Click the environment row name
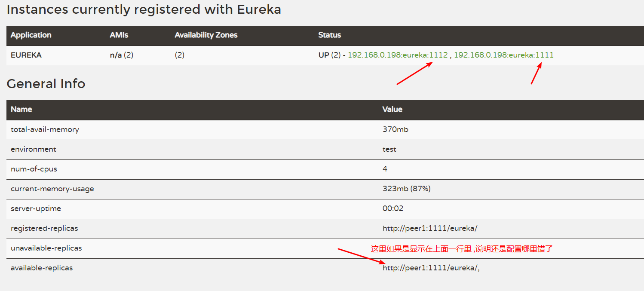The image size is (644, 291). click(x=34, y=149)
